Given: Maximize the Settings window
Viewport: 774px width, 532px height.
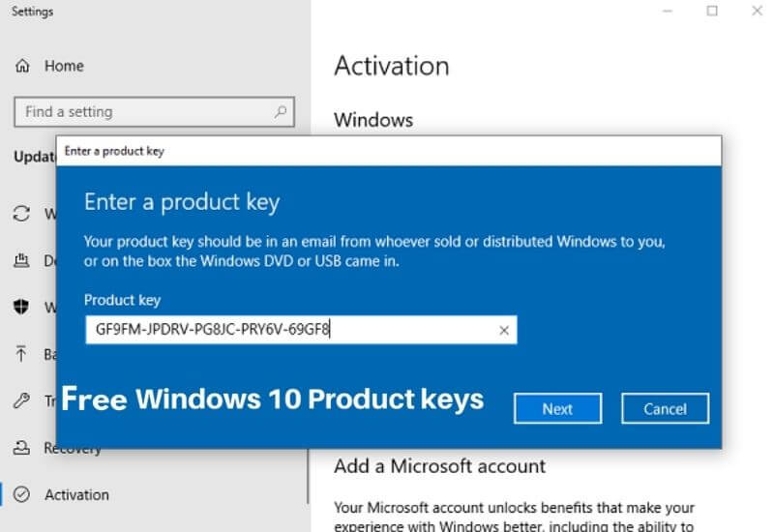Looking at the screenshot, I should pyautogui.click(x=712, y=12).
